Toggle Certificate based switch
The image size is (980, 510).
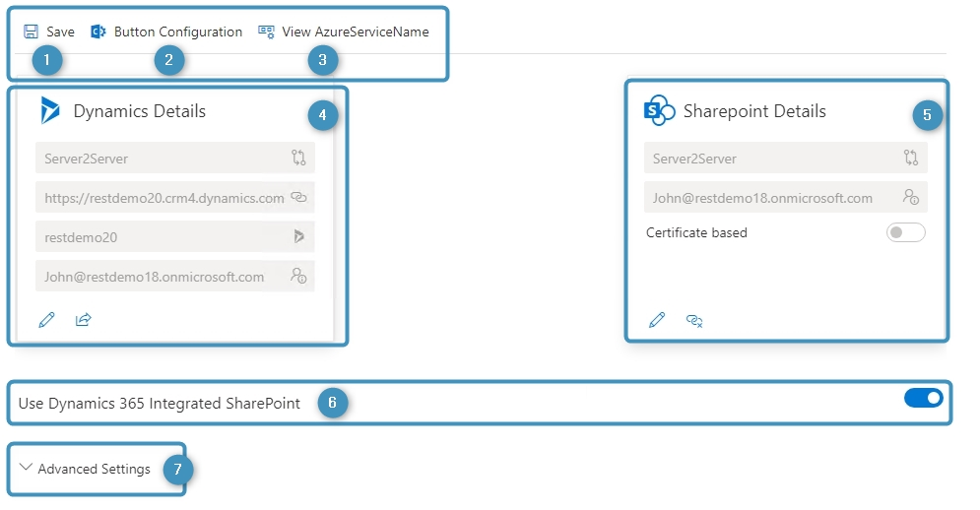[905, 232]
